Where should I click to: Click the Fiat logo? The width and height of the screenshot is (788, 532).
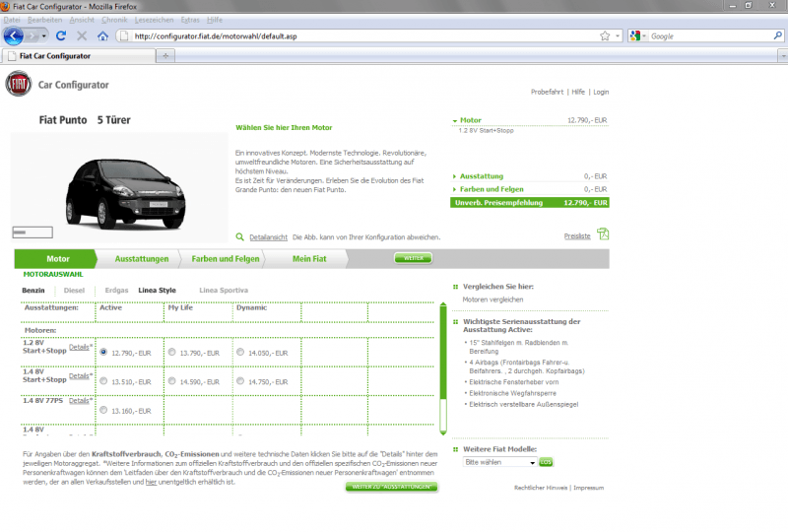[x=19, y=84]
